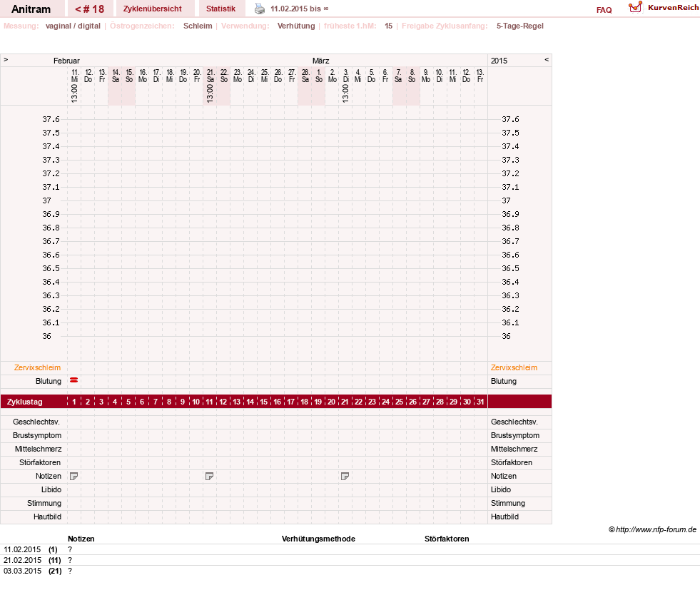The width and height of the screenshot is (700, 595).
Task: Click the '15' früheste 1.hM value
Action: point(388,26)
